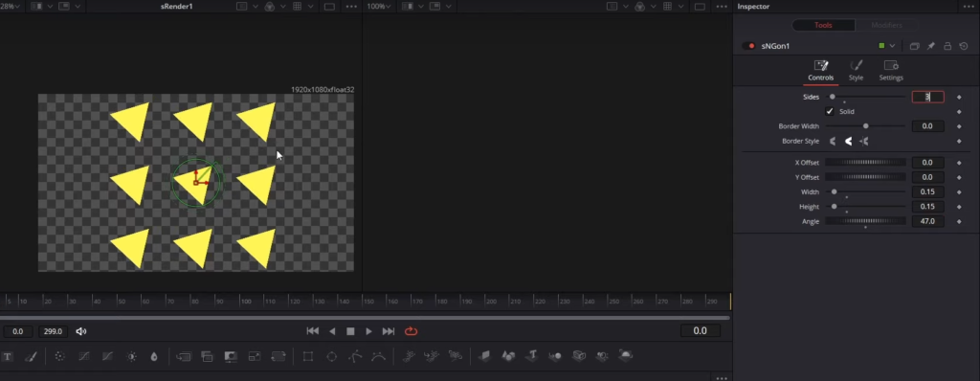Image resolution: width=980 pixels, height=381 pixels.
Task: Switch to the Modifiers tab
Action: (886, 25)
